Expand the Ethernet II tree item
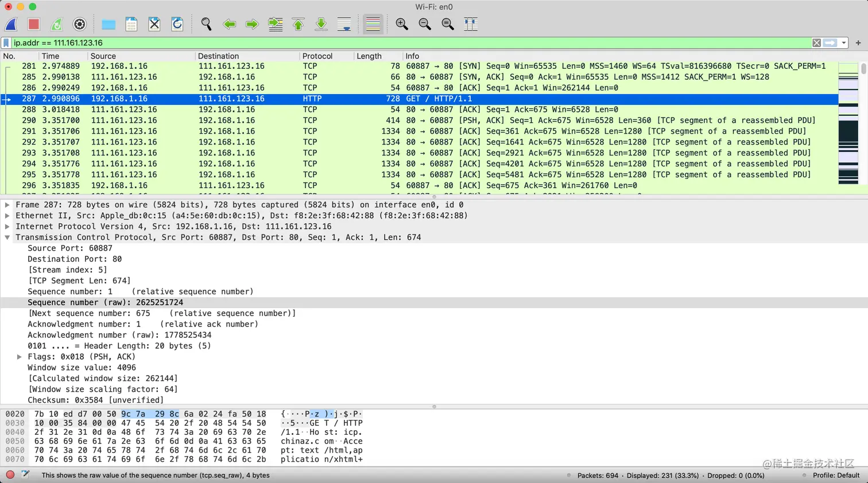 click(7, 216)
